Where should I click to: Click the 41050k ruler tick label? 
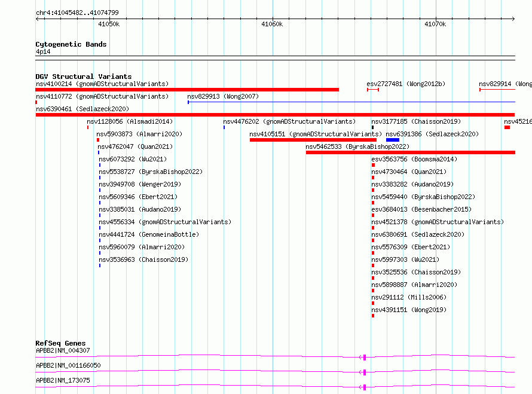[x=109, y=24]
